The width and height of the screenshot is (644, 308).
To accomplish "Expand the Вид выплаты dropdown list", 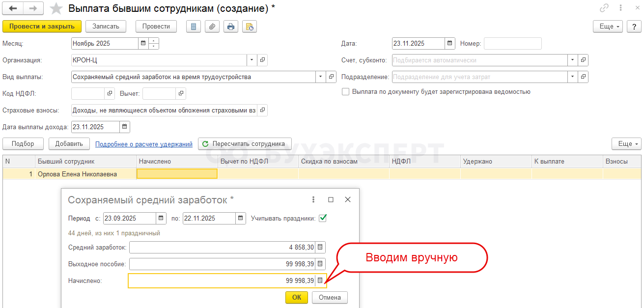I will (x=321, y=77).
